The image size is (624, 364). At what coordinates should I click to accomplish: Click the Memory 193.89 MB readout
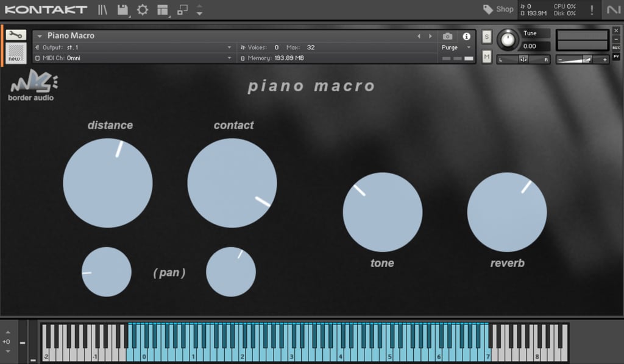coord(272,58)
